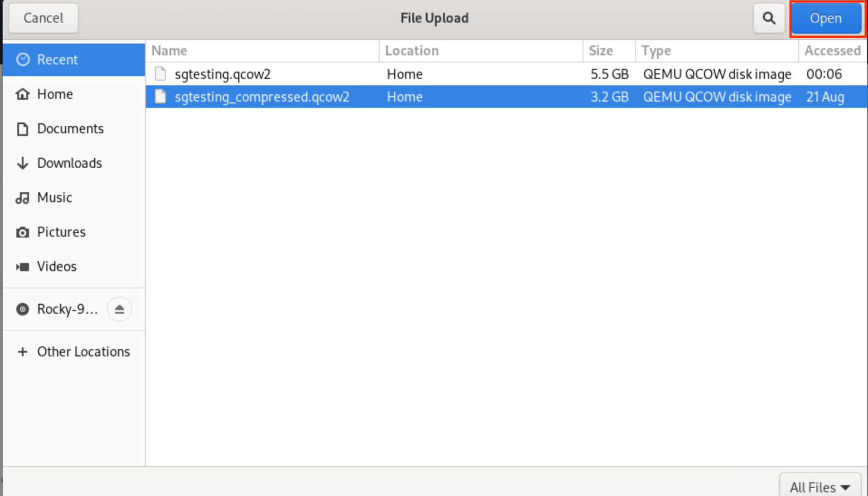Sort files by Size column

[601, 51]
